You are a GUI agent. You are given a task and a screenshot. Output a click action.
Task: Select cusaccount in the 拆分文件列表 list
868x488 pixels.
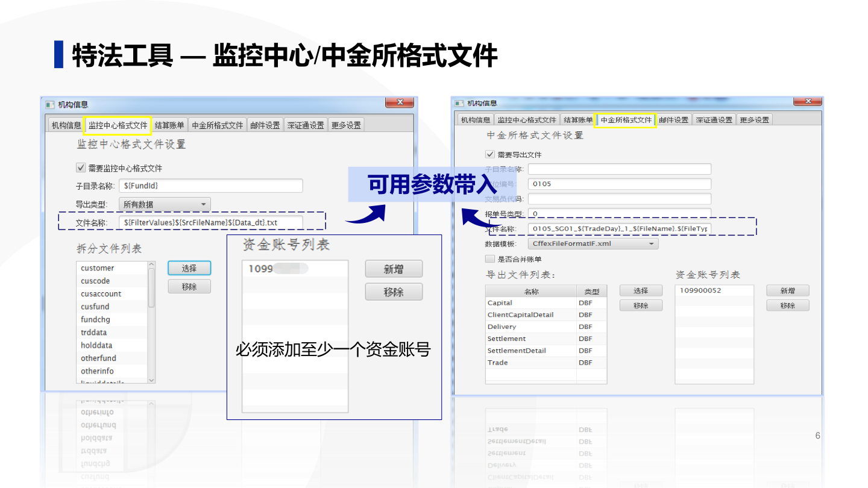click(112, 294)
